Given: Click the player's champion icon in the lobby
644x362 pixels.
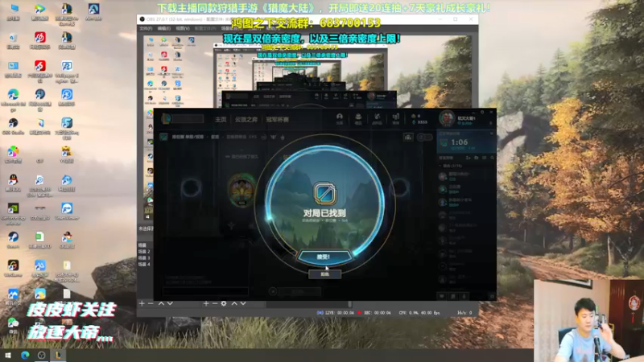Looking at the screenshot, I should (242, 190).
